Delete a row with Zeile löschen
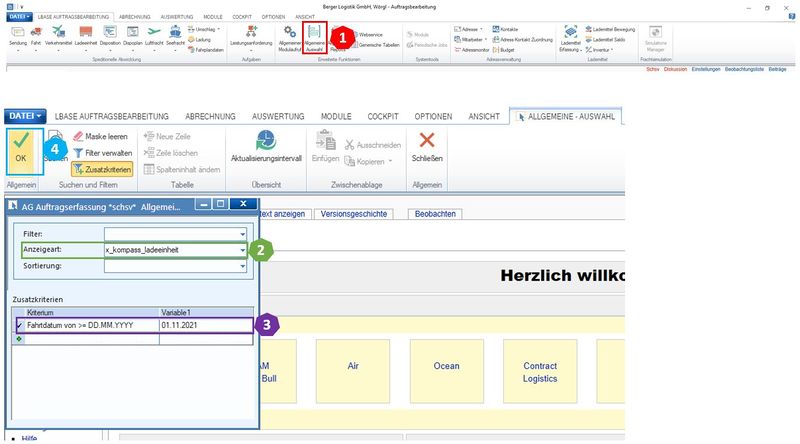This screenshot has width=800, height=444. tap(171, 153)
